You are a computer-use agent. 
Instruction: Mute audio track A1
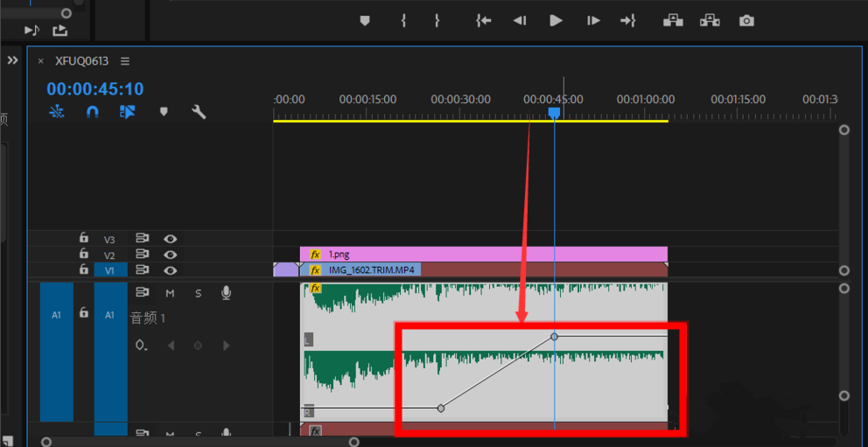coord(170,293)
